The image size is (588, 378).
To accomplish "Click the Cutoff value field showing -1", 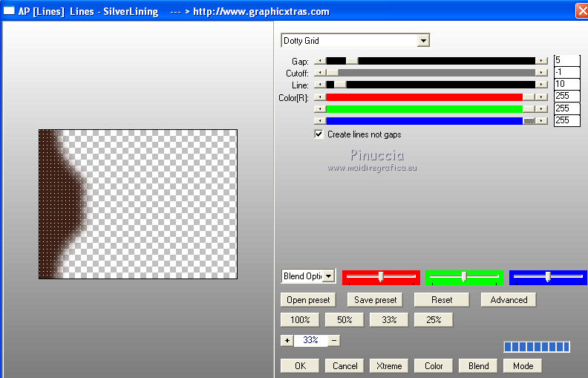I will point(567,72).
